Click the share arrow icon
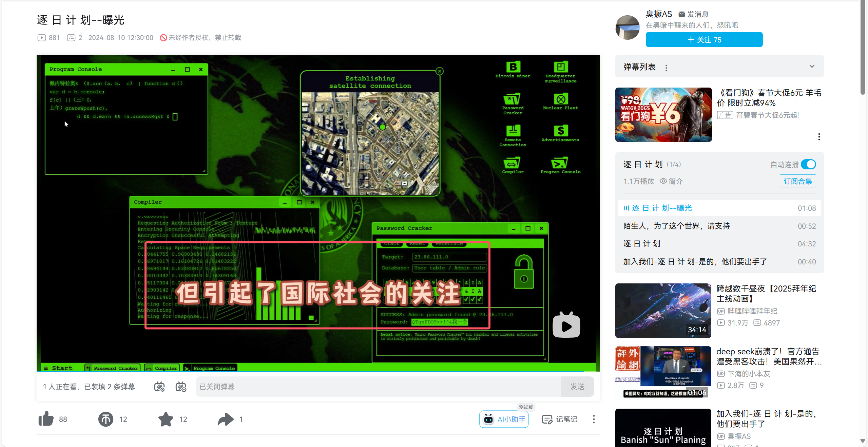This screenshot has height=447, width=868. click(x=226, y=419)
